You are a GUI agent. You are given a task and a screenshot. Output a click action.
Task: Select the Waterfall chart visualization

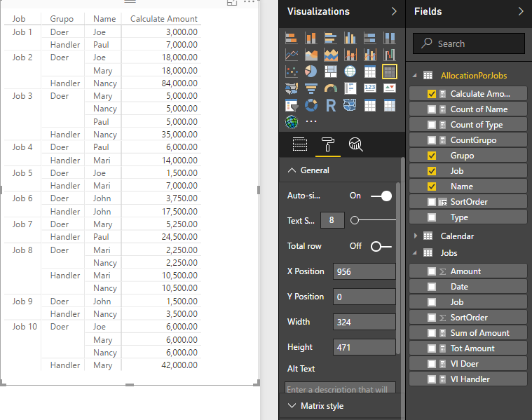(390, 55)
